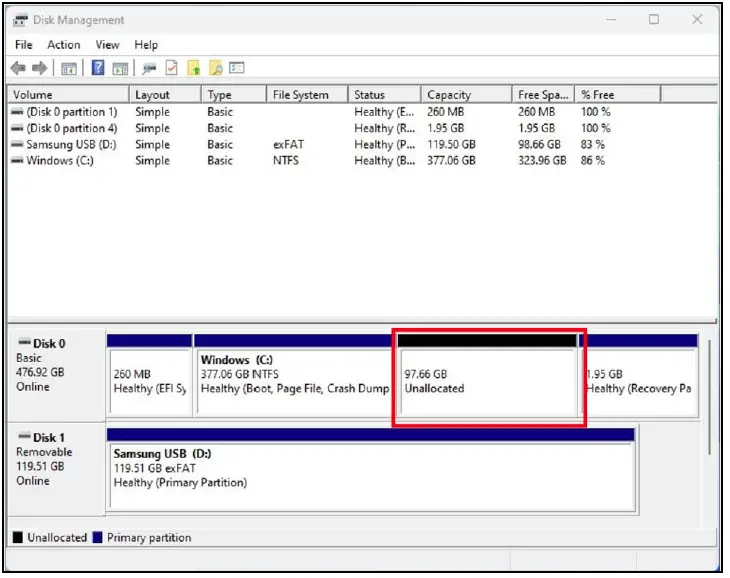Select the 1.95 GB Recovery partition block
The width and height of the screenshot is (730, 578).
639,375
